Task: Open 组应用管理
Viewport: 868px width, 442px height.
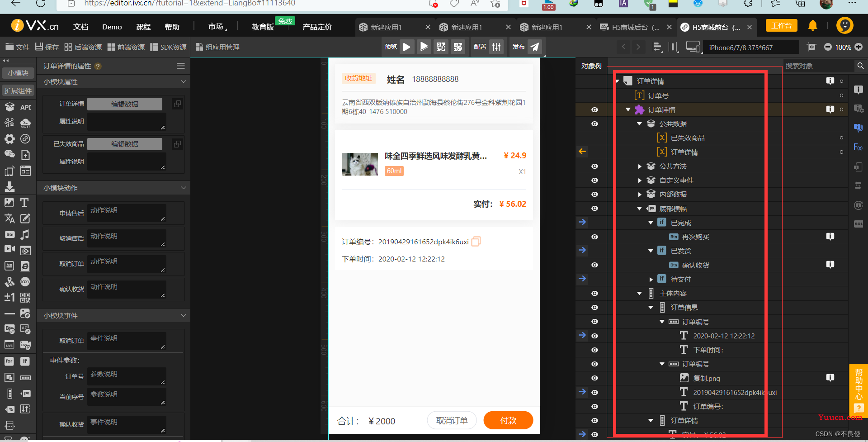Action: [x=217, y=47]
